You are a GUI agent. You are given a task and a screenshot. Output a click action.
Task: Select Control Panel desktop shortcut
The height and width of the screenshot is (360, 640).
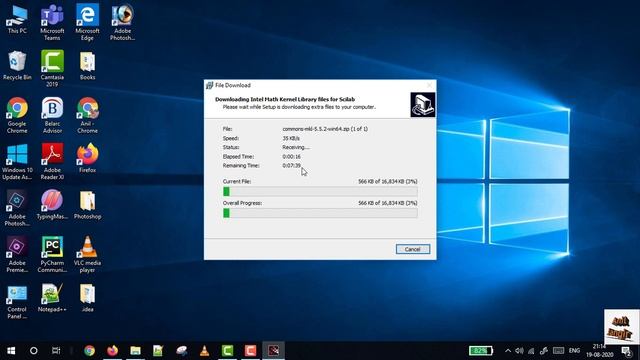coord(17,301)
